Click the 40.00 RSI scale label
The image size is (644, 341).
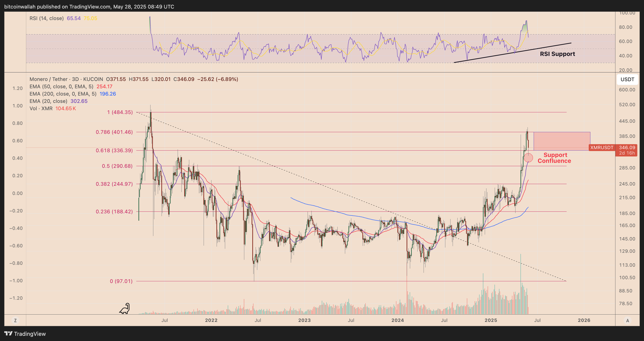[x=626, y=56]
